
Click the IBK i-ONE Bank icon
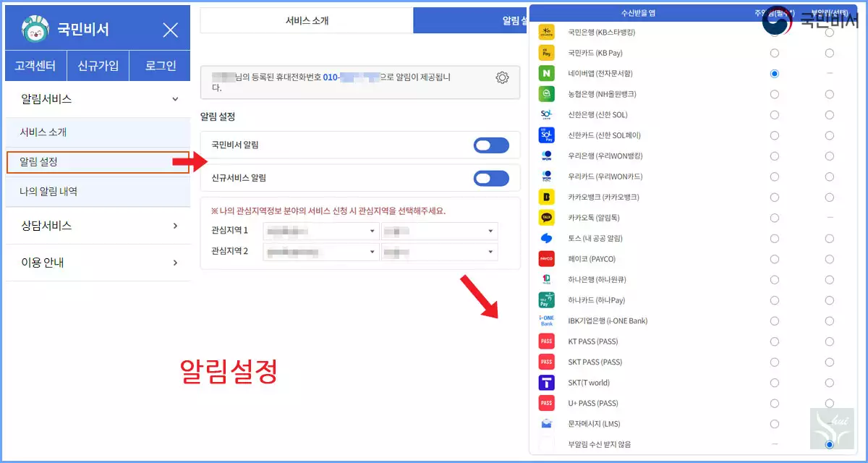click(546, 320)
